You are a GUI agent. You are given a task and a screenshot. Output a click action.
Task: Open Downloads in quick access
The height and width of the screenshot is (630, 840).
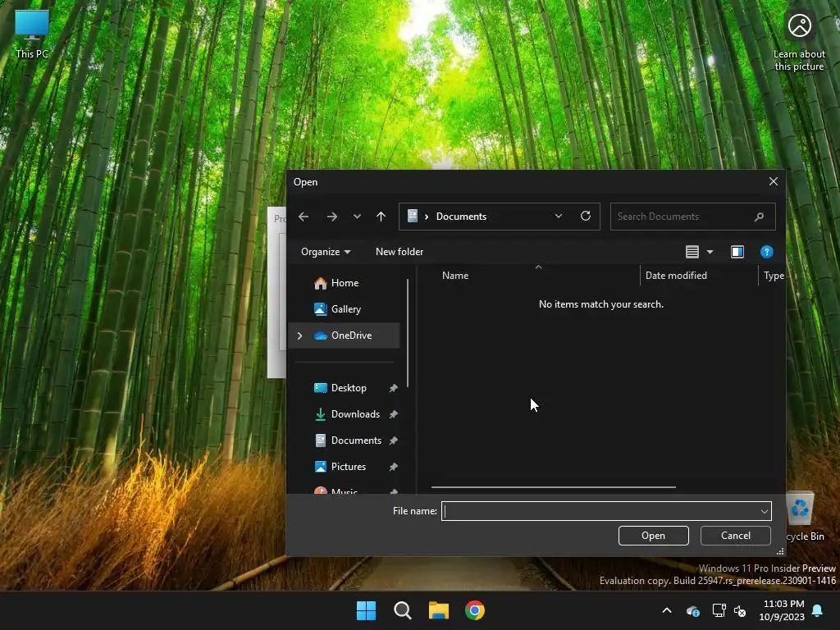345,414
